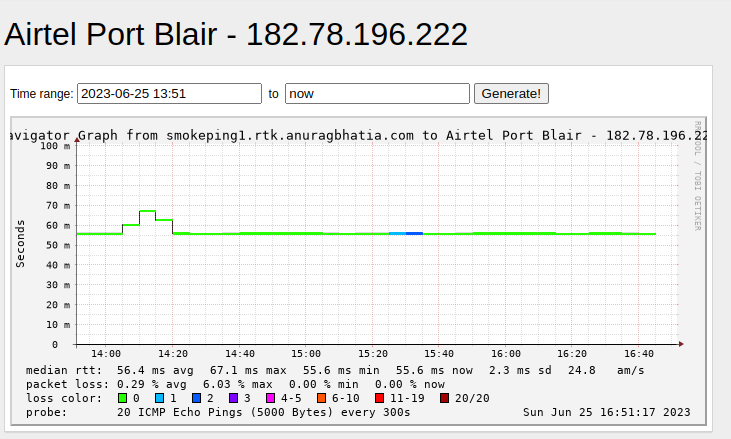Click the green loss color 0 swatch
731x439 pixels.
123,398
